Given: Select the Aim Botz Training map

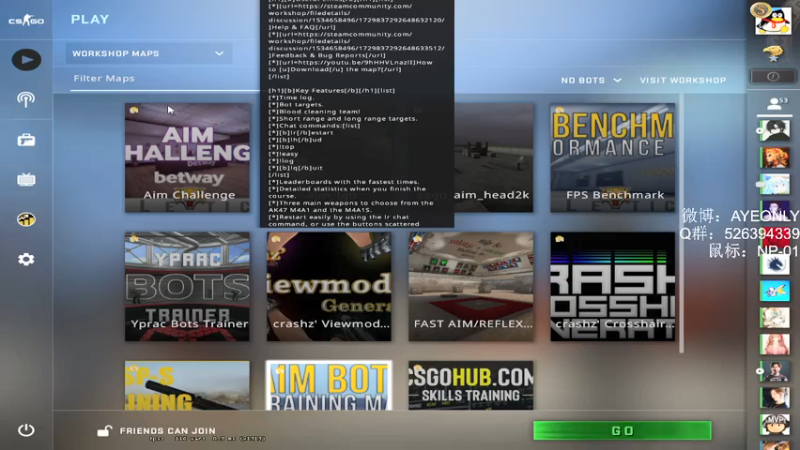Looking at the screenshot, I should click(329, 385).
